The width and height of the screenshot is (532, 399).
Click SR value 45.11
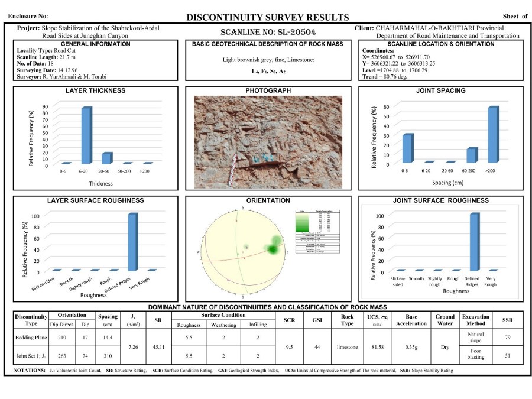[x=159, y=347]
